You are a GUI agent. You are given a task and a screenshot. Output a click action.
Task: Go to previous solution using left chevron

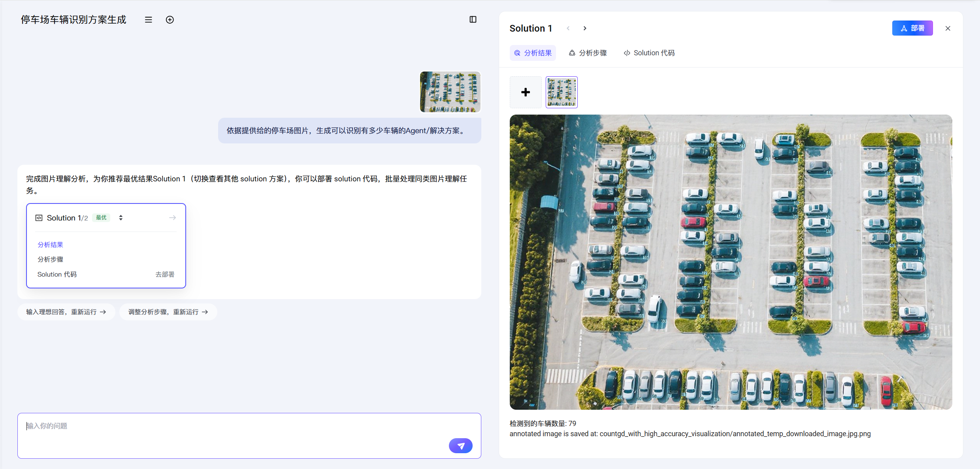(568, 28)
